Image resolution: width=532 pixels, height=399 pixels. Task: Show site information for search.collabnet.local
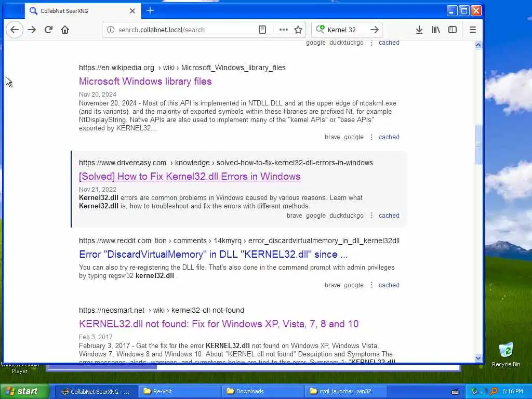pyautogui.click(x=111, y=30)
